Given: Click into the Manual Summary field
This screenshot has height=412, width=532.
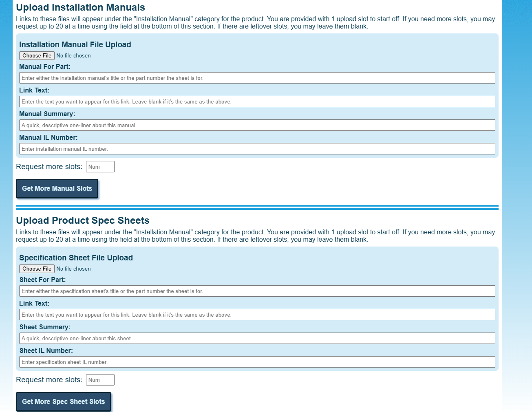Looking at the screenshot, I should 257,125.
